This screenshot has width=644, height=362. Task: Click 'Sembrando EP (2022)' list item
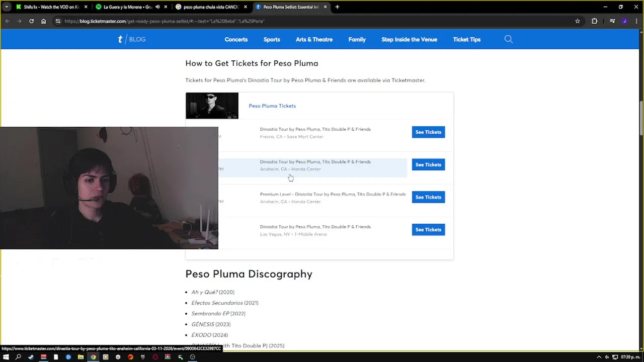click(218, 314)
